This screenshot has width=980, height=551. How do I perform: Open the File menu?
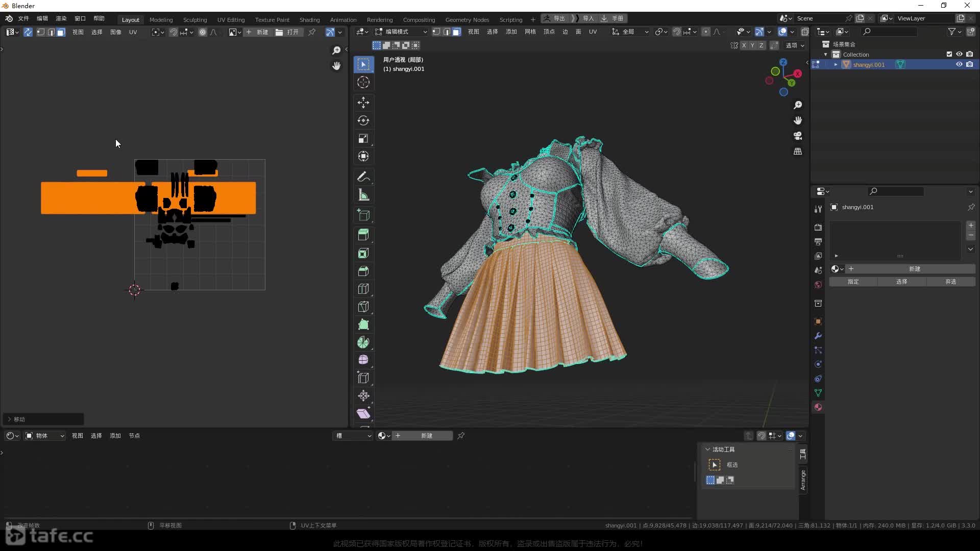click(x=23, y=18)
